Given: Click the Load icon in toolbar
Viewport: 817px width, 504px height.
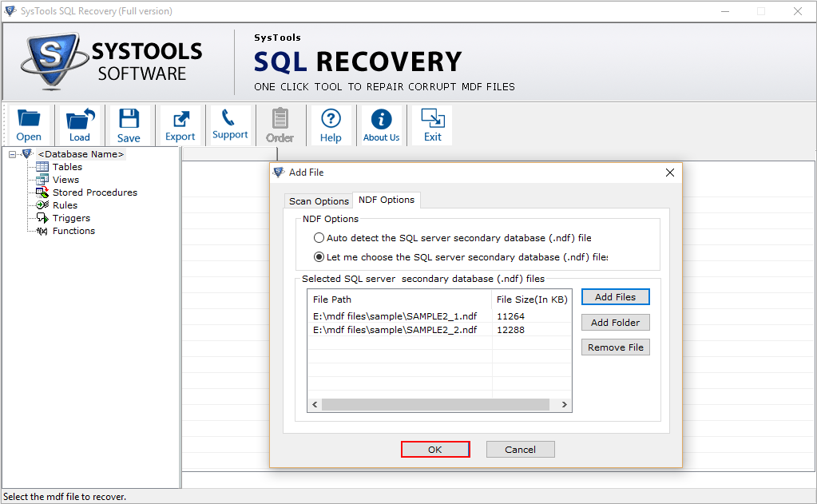Looking at the screenshot, I should pos(80,118).
